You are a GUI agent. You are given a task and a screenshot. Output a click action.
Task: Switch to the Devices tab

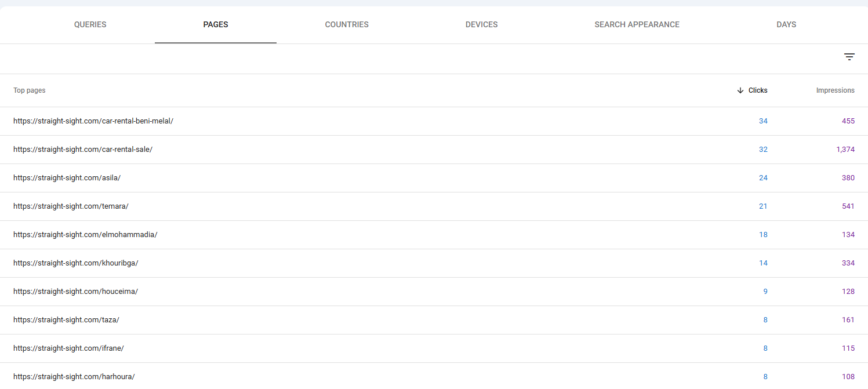coord(481,24)
